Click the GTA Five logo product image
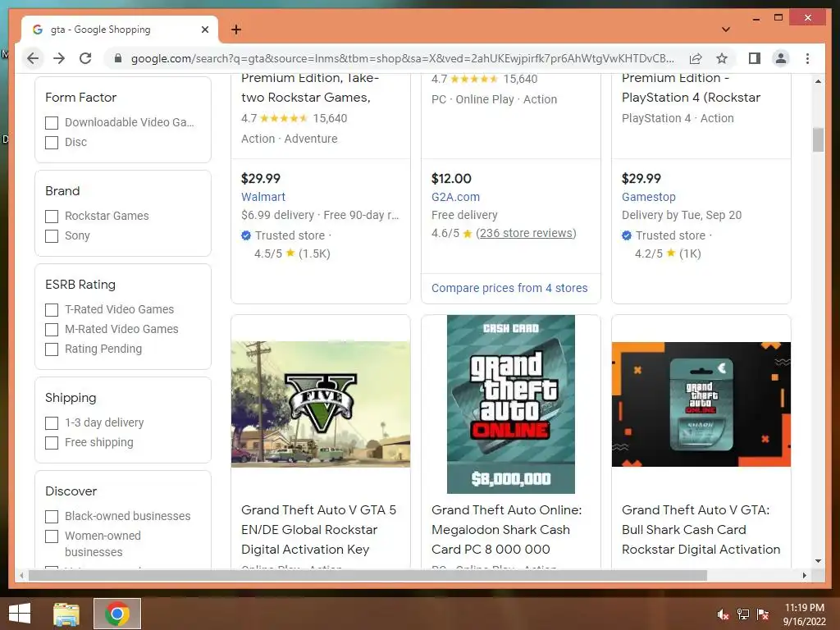Image resolution: width=840 pixels, height=630 pixels. point(321,404)
